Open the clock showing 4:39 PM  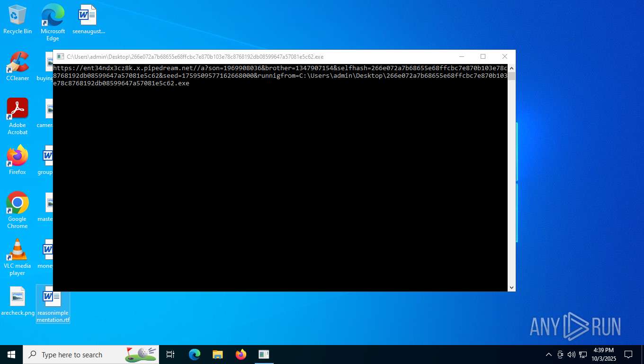603,355
